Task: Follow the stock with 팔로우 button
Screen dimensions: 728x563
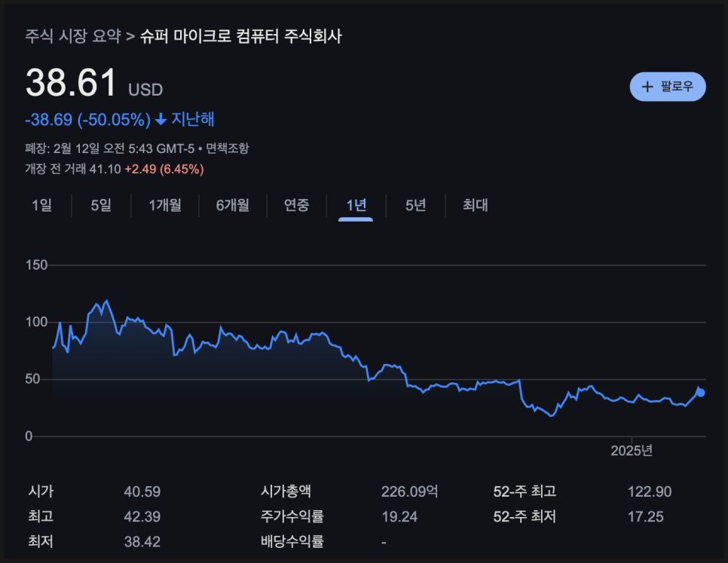Action: point(668,87)
